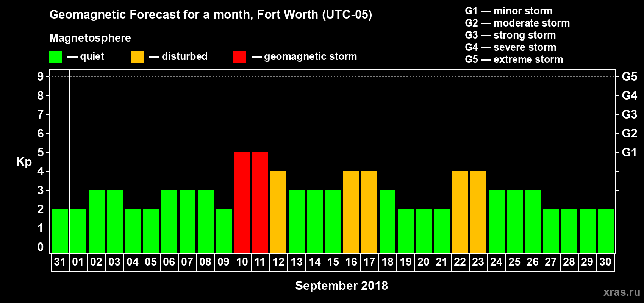644x303 pixels.
Task: Select the green bar for day 20
Action: pos(424,231)
